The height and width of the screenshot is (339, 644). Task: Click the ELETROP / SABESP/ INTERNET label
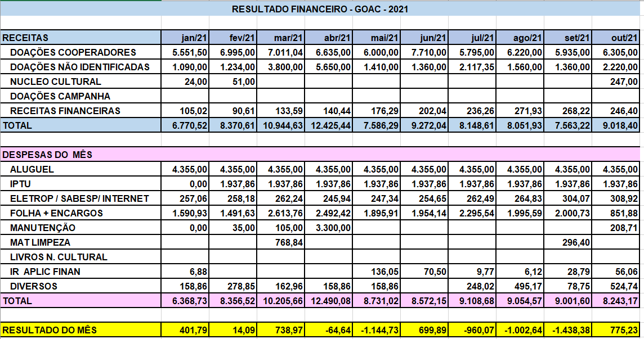(x=80, y=198)
